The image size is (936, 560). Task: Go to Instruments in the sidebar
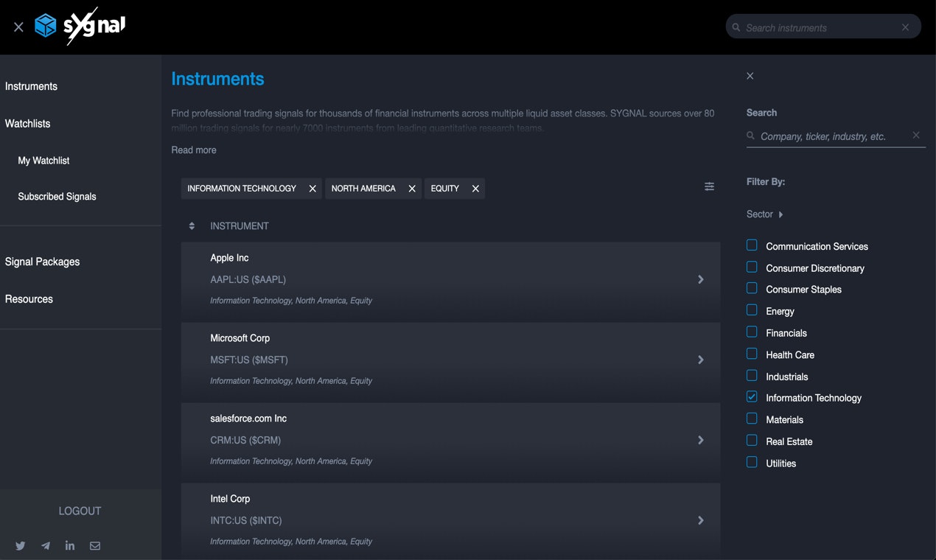click(31, 86)
